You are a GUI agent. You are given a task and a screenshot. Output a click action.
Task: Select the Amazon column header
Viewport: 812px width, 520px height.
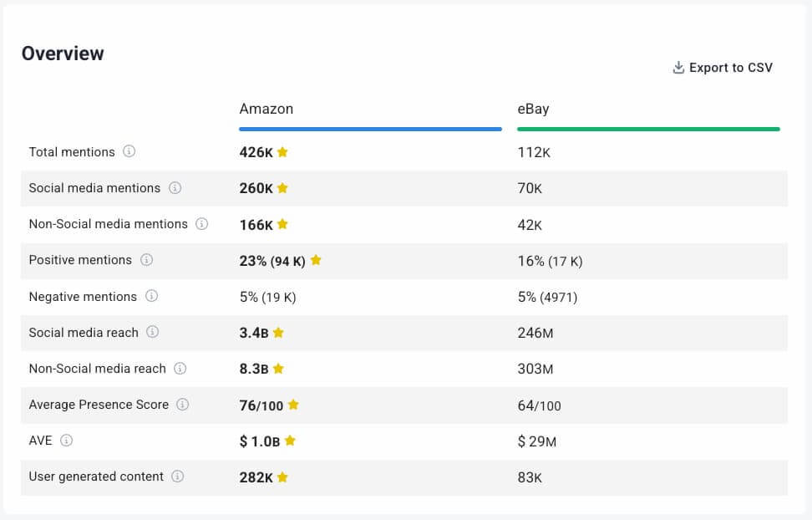pos(266,109)
